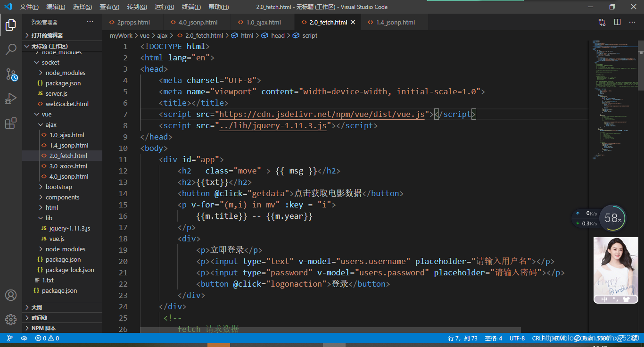The height and width of the screenshot is (347, 644).
Task: Collapse the ajax folder
Action: pyautogui.click(x=51, y=124)
